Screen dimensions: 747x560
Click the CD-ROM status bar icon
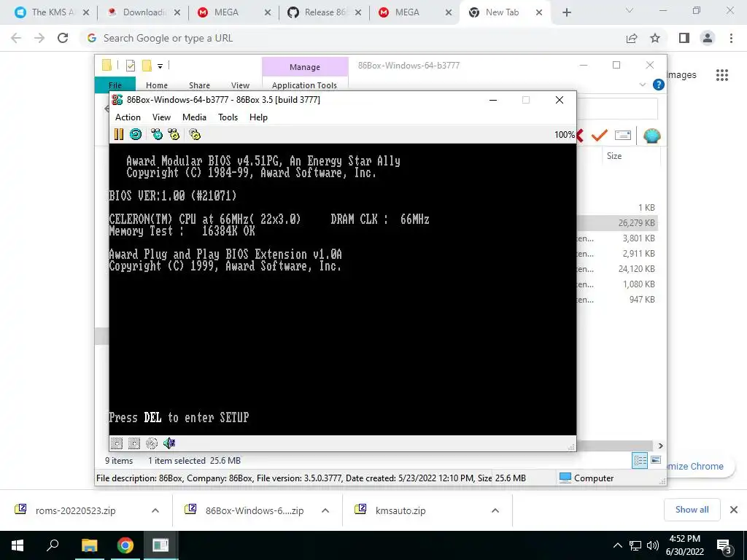tap(152, 443)
